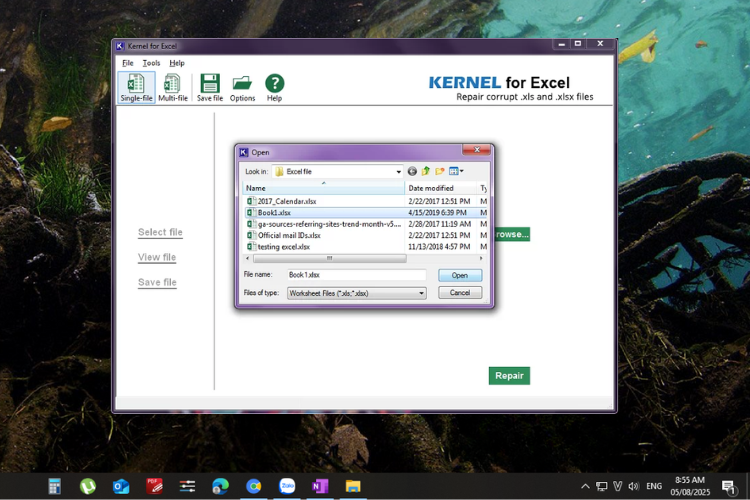Image resolution: width=750 pixels, height=500 pixels.
Task: Switch to Multi-file mode
Action: point(173,87)
